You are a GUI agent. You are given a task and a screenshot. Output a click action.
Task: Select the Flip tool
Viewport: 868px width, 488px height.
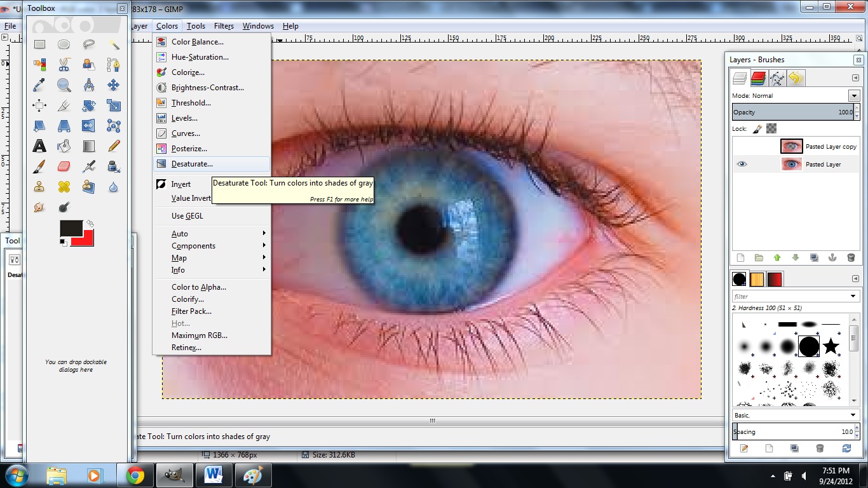pos(89,126)
